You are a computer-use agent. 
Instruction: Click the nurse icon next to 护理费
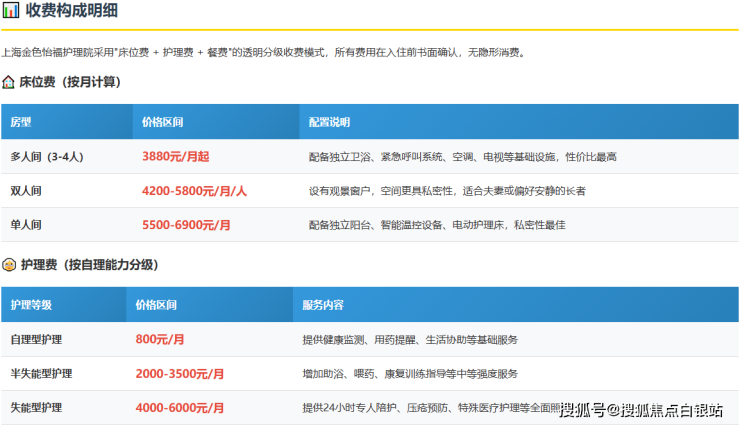[9, 265]
